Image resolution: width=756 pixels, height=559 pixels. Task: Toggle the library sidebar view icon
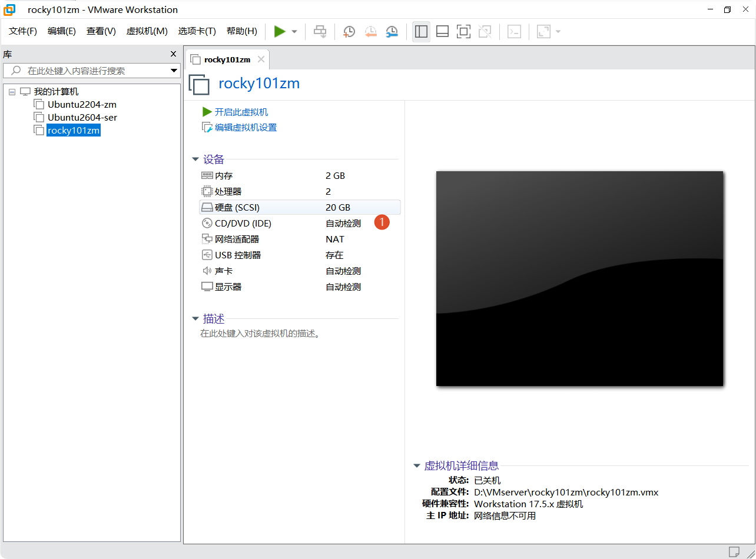421,31
